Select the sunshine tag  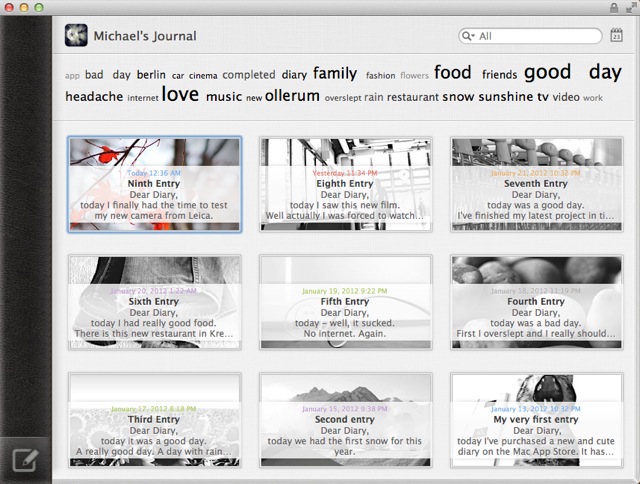point(506,97)
